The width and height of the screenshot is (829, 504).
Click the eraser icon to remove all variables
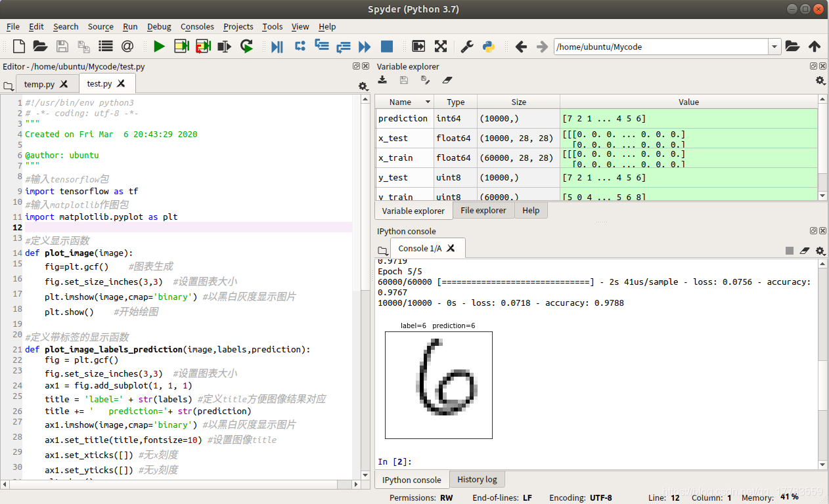pyautogui.click(x=447, y=80)
